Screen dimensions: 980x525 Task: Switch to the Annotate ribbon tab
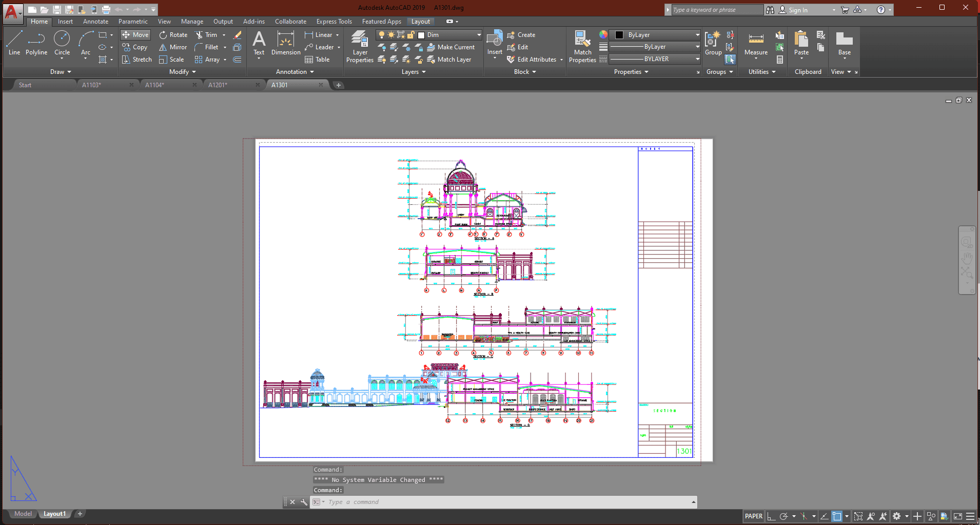tap(95, 21)
